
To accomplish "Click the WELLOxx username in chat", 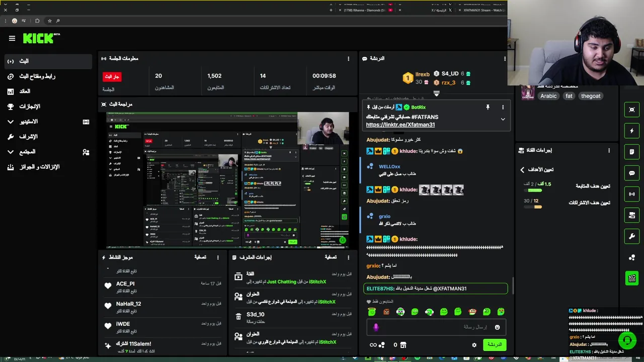I will [x=389, y=166].
